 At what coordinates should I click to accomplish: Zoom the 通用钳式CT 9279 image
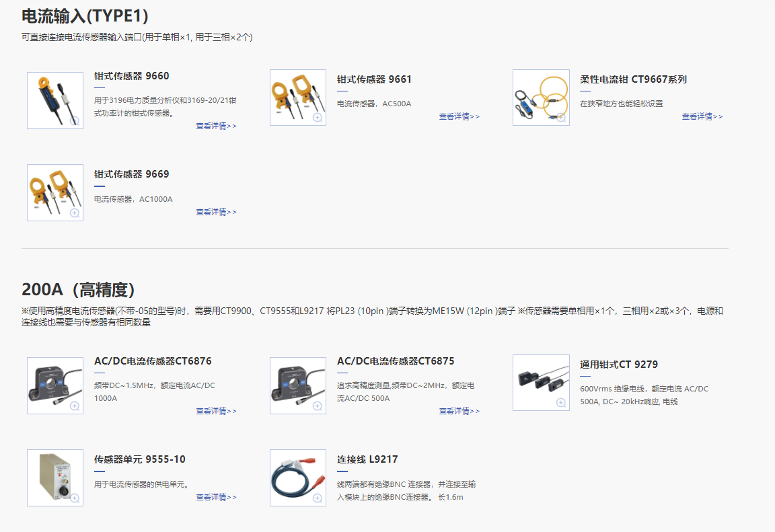click(x=560, y=403)
